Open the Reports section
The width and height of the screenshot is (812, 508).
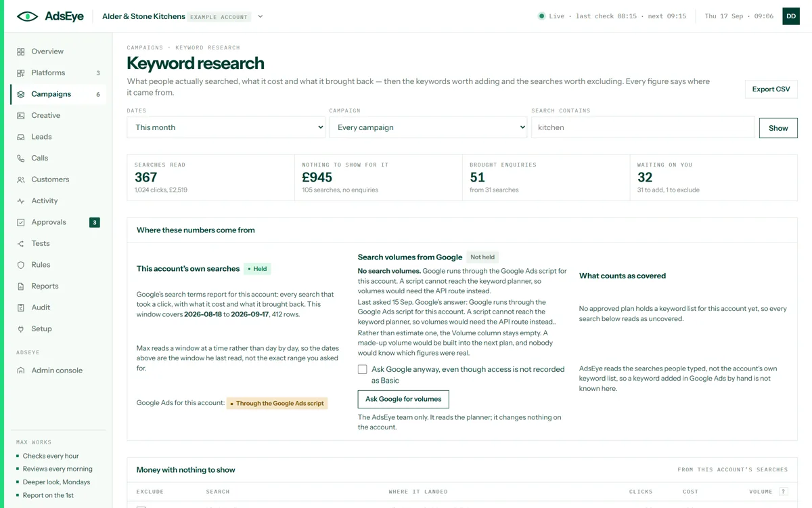[59, 287]
